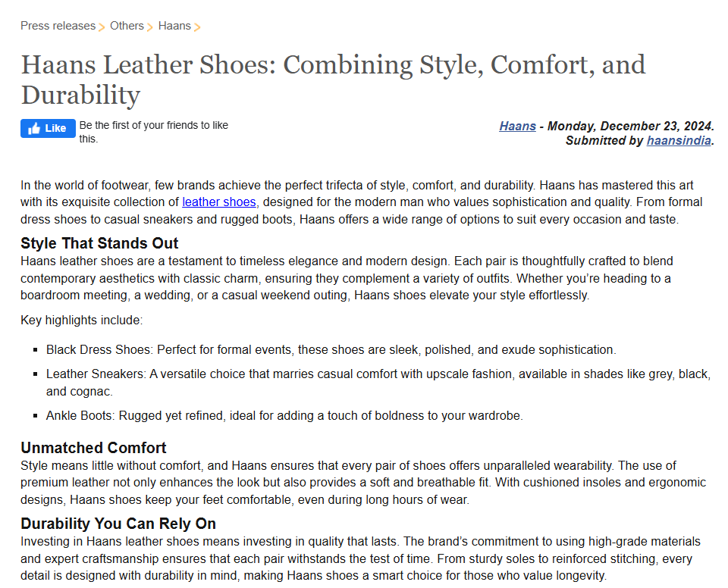Open the Haans link in the byline
The image size is (728, 588).
(x=517, y=127)
